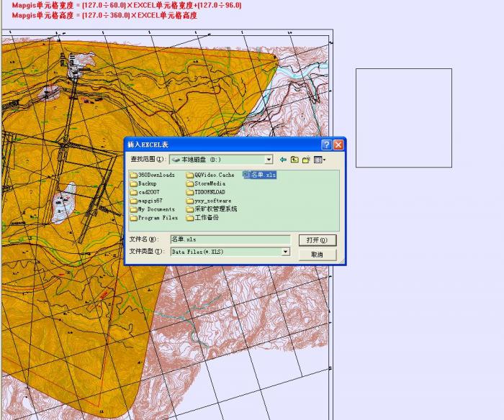Select the Program Files folder

pyautogui.click(x=158, y=218)
